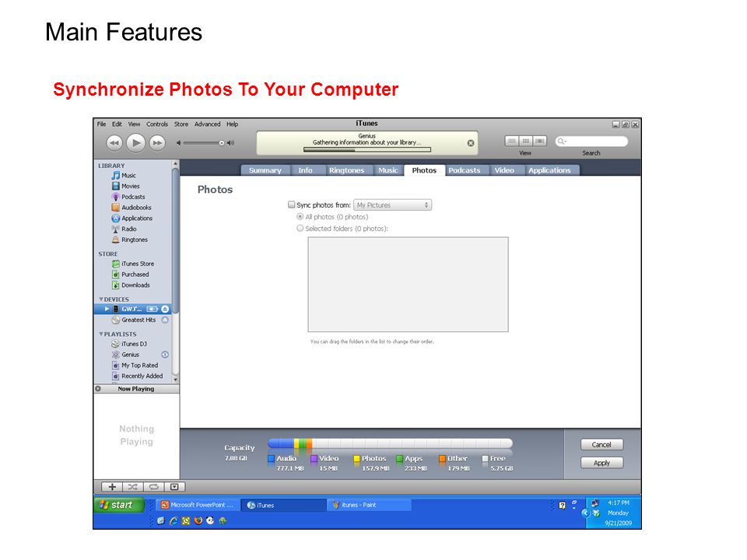Select Music in the library sidebar
The height and width of the screenshot is (560, 747).
point(128,176)
